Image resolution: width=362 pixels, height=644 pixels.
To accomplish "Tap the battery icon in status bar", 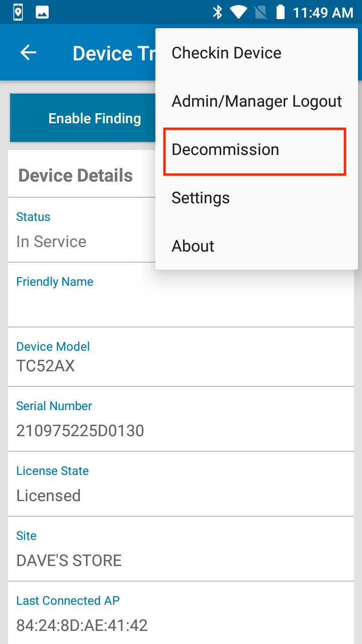I will click(281, 13).
